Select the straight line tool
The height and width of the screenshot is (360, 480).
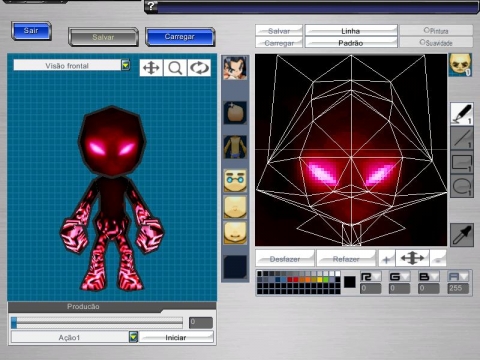[x=462, y=138]
